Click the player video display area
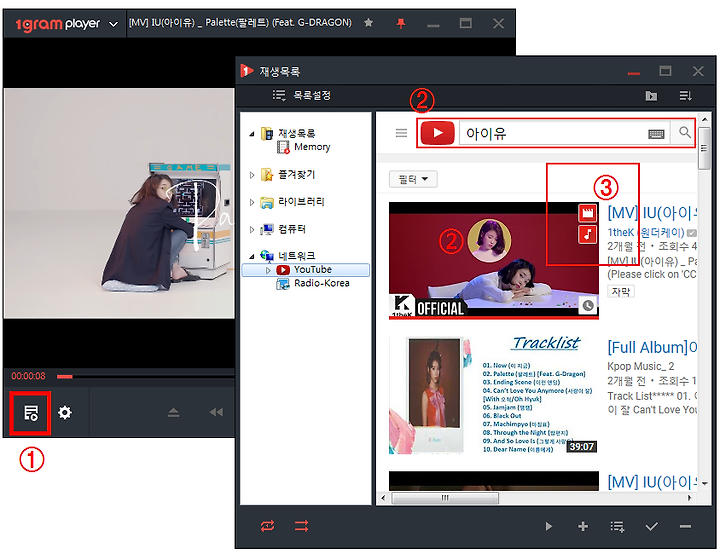720x554 pixels. [118, 203]
